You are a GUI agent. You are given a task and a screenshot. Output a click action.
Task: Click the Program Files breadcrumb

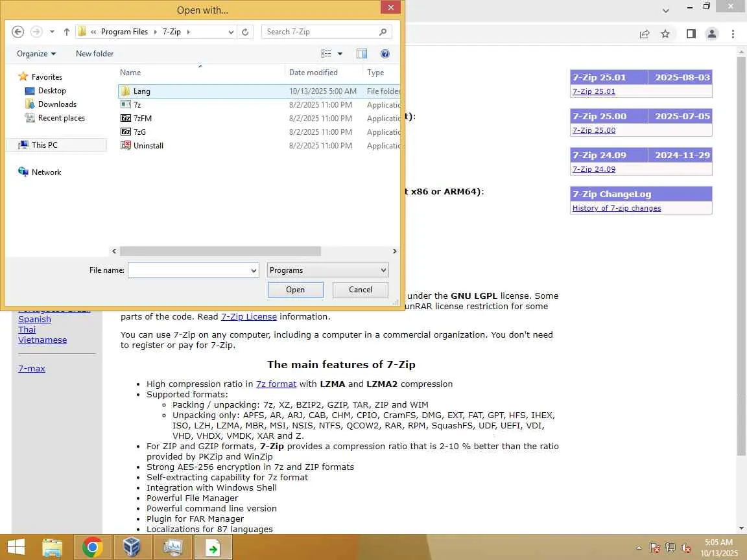(124, 32)
